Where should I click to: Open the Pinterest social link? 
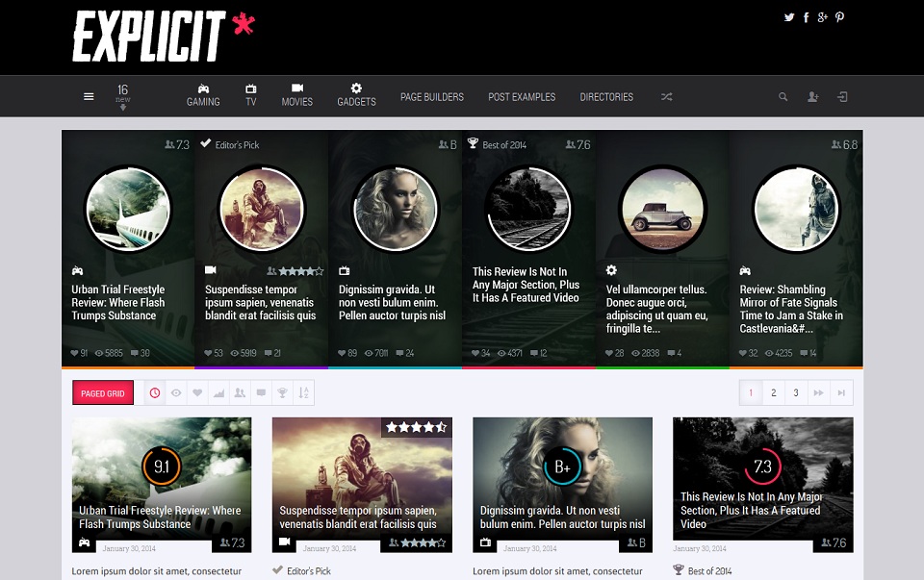pos(839,17)
